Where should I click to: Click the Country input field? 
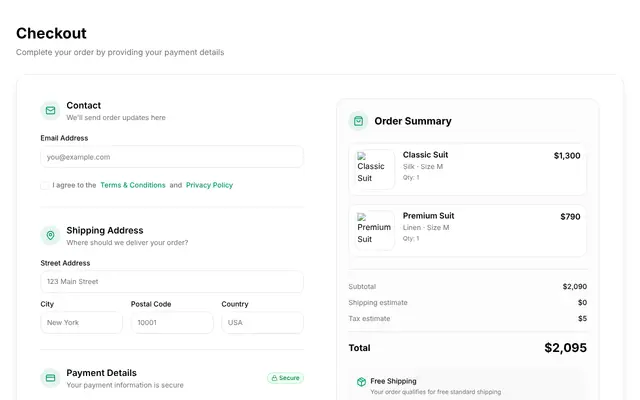[262, 322]
